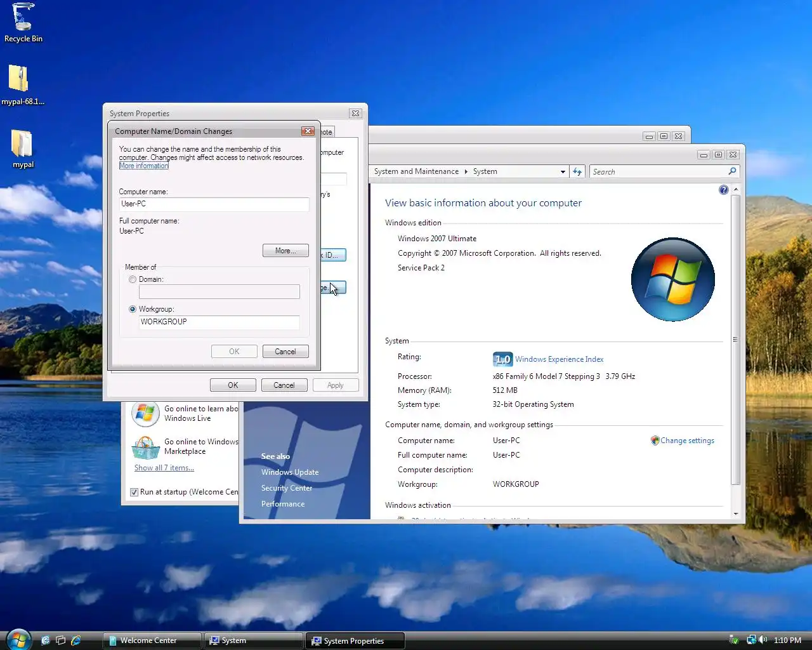Open the Windows Experience Index link

click(x=559, y=359)
